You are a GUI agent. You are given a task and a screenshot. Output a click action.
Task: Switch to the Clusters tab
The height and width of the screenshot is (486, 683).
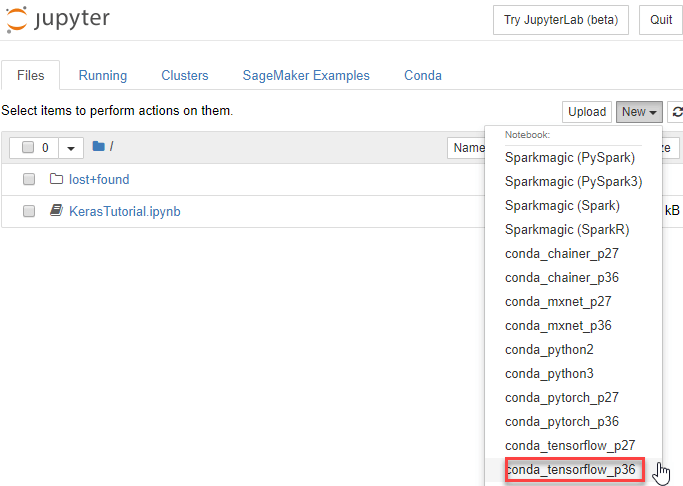[185, 76]
